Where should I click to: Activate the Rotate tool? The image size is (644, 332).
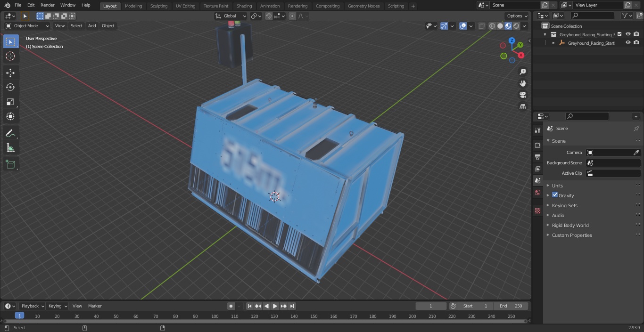pyautogui.click(x=10, y=87)
